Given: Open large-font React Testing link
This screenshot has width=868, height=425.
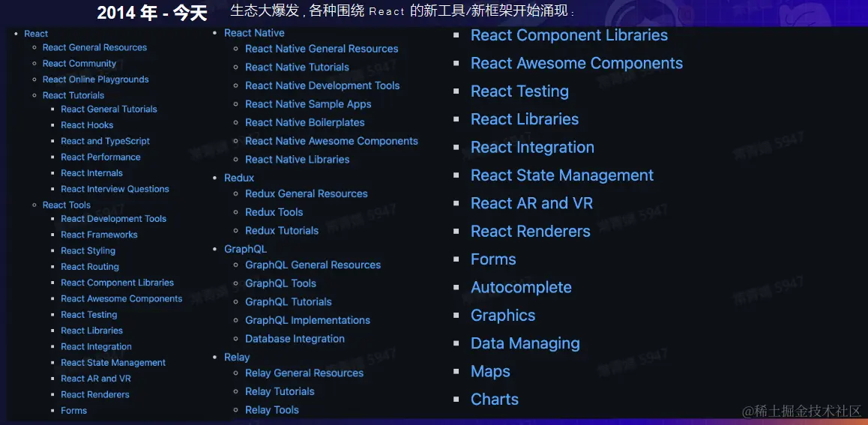Looking at the screenshot, I should [x=519, y=91].
